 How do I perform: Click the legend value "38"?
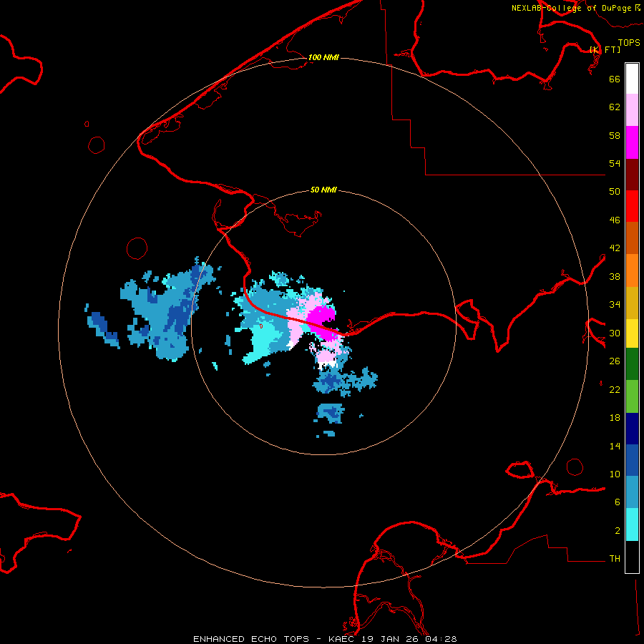point(615,277)
